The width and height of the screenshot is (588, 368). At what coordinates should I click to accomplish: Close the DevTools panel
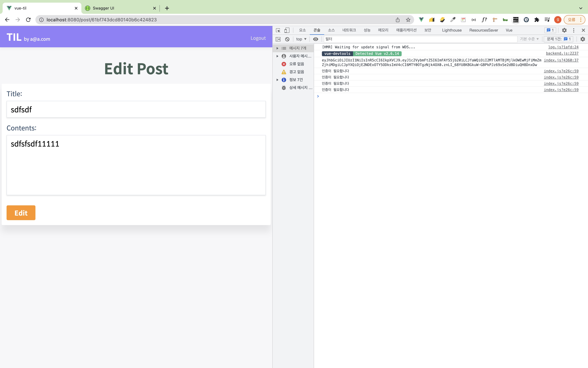pyautogui.click(x=583, y=30)
